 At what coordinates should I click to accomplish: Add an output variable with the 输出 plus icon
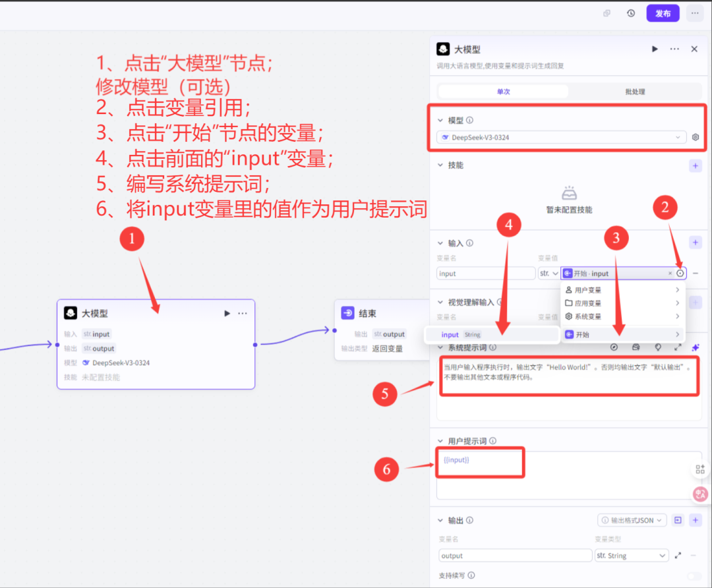[696, 520]
